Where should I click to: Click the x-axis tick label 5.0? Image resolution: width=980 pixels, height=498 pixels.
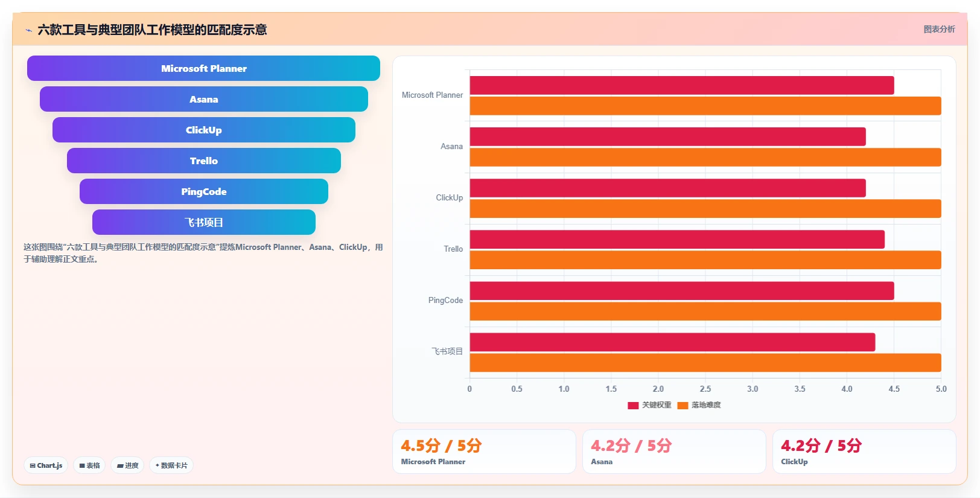941,389
